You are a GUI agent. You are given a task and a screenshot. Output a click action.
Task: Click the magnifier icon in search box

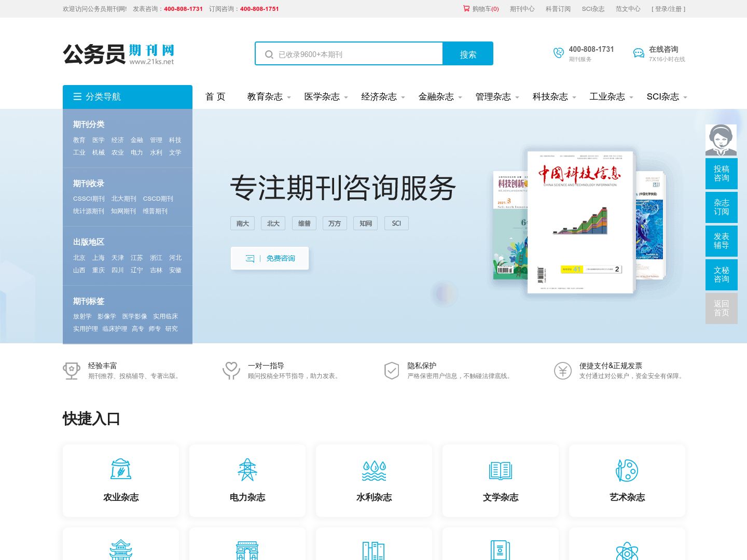[269, 54]
